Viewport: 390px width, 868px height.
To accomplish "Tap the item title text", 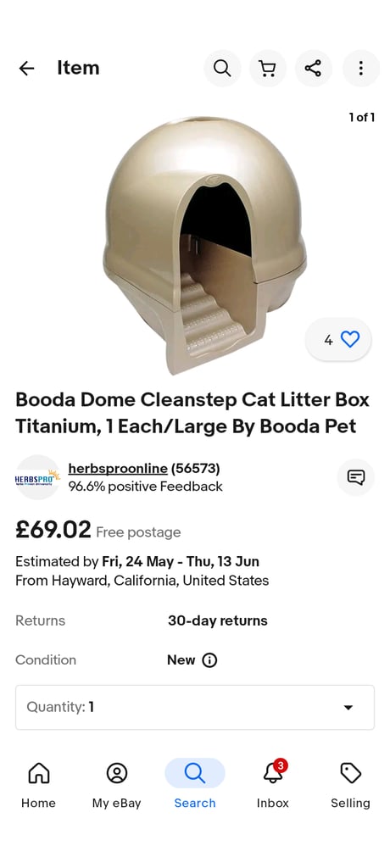I will coord(192,413).
